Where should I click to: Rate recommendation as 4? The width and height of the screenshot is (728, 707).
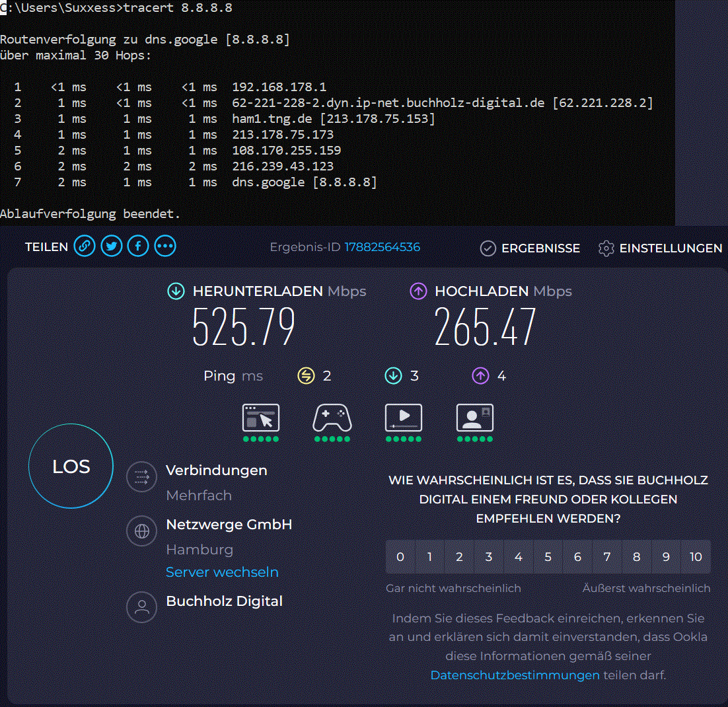pyautogui.click(x=518, y=556)
